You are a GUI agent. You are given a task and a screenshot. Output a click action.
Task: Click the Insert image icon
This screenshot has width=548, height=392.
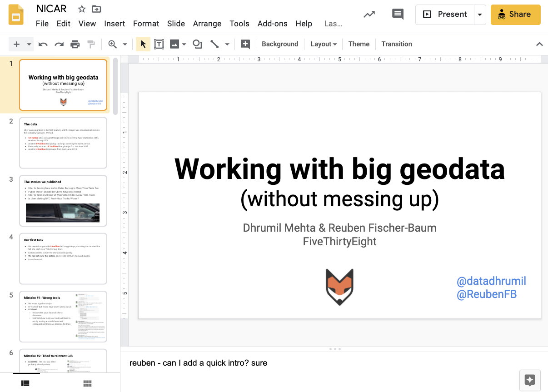click(x=174, y=44)
